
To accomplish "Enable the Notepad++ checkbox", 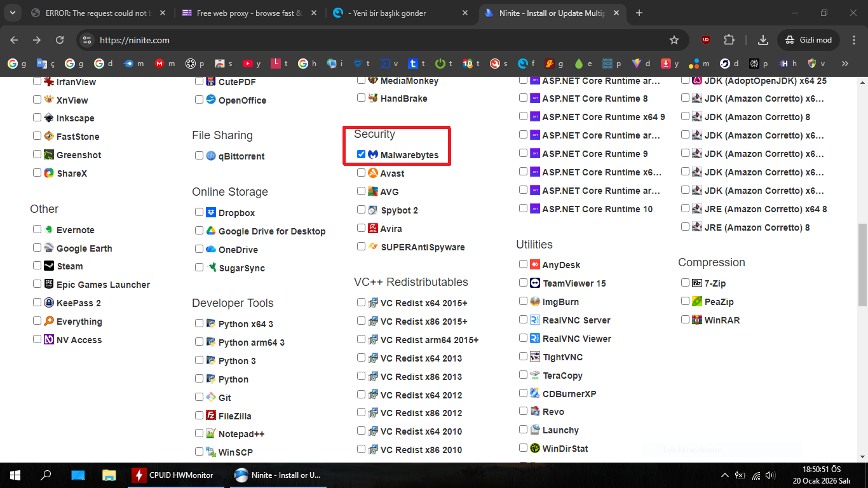I will [200, 433].
